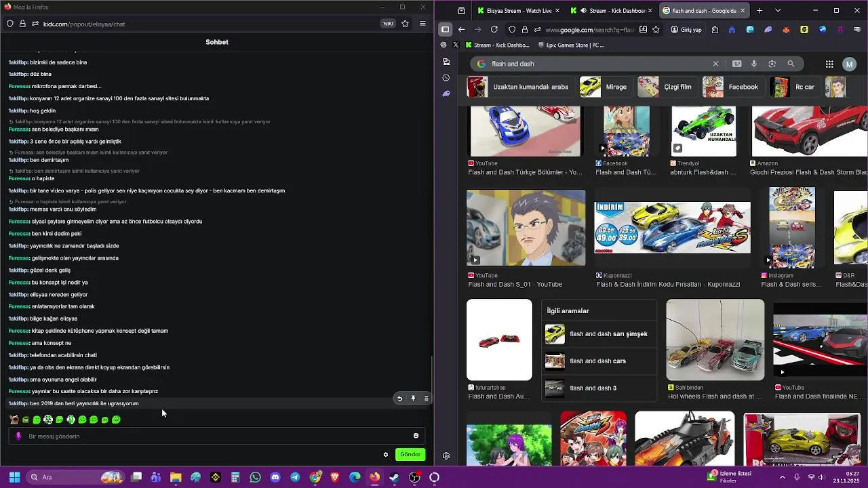
Task: Open Telegram from taskbar
Action: (295, 477)
